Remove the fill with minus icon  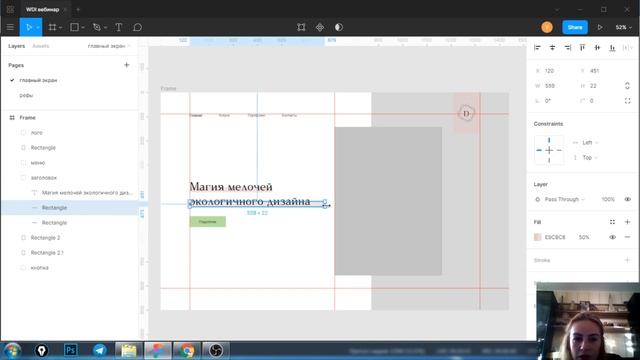627,237
